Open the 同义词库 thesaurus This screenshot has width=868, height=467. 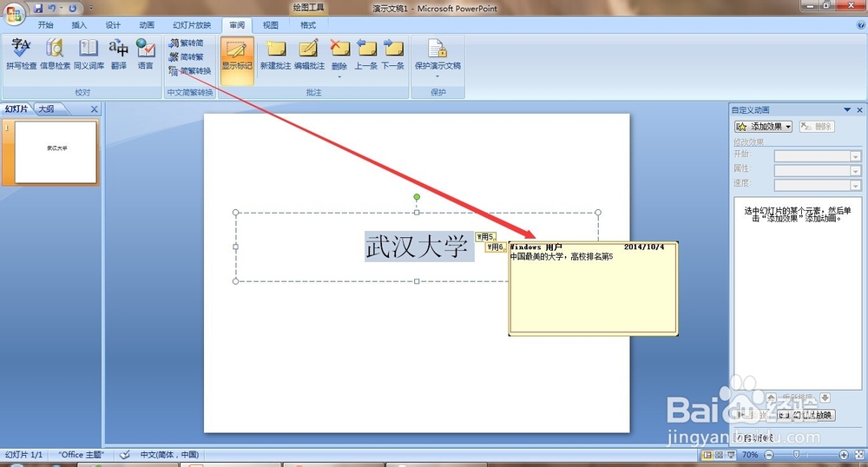pos(89,55)
